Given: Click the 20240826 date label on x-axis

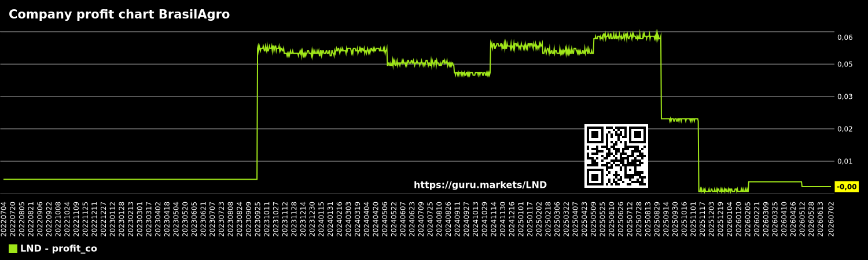Looking at the screenshot, I should (449, 219).
